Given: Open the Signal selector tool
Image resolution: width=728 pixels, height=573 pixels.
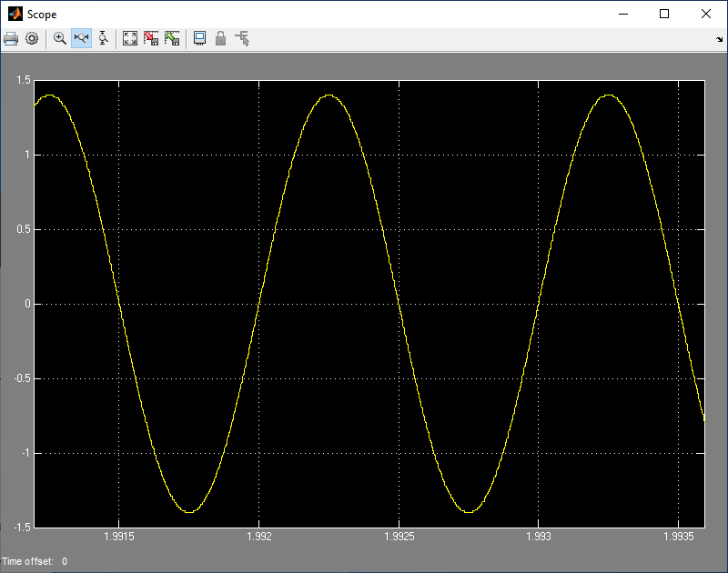Looking at the screenshot, I should click(x=242, y=39).
